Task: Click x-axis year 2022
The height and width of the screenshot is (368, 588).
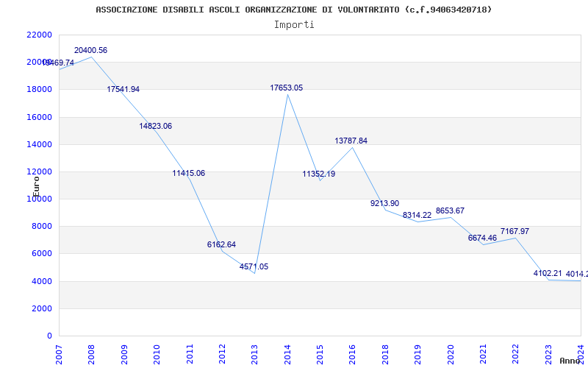Action: pyautogui.click(x=516, y=354)
